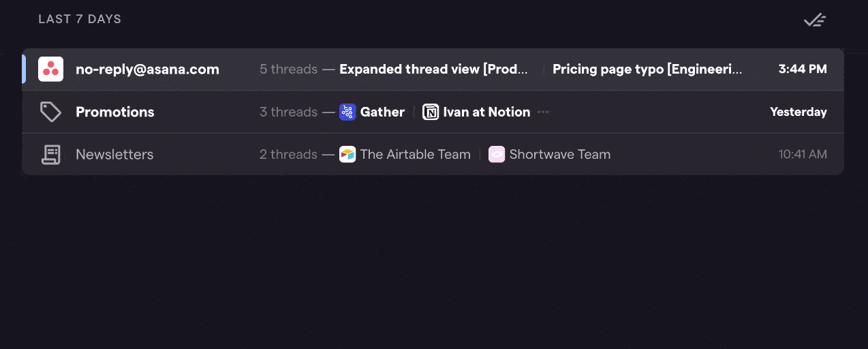
Task: Click the 5 threads count text
Action: [x=288, y=69]
